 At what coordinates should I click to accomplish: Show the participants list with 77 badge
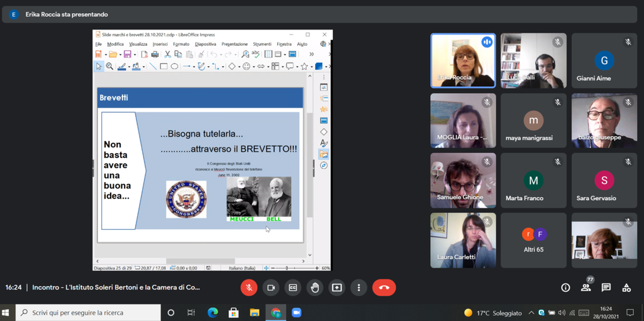[x=586, y=288]
